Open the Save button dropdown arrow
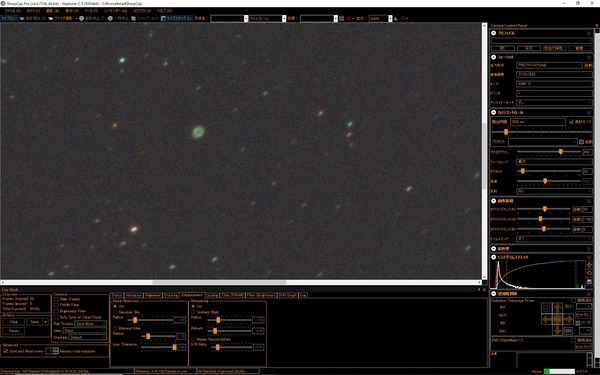 pos(46,322)
